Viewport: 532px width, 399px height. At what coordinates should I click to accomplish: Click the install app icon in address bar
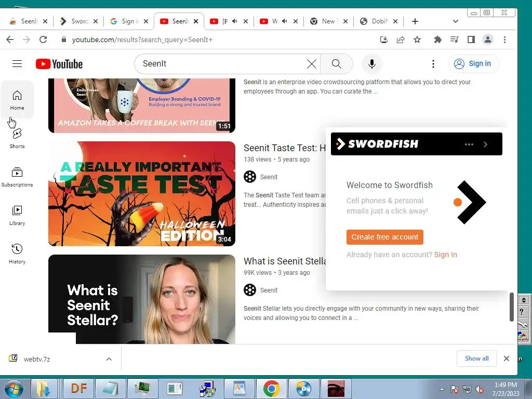pyautogui.click(x=384, y=39)
